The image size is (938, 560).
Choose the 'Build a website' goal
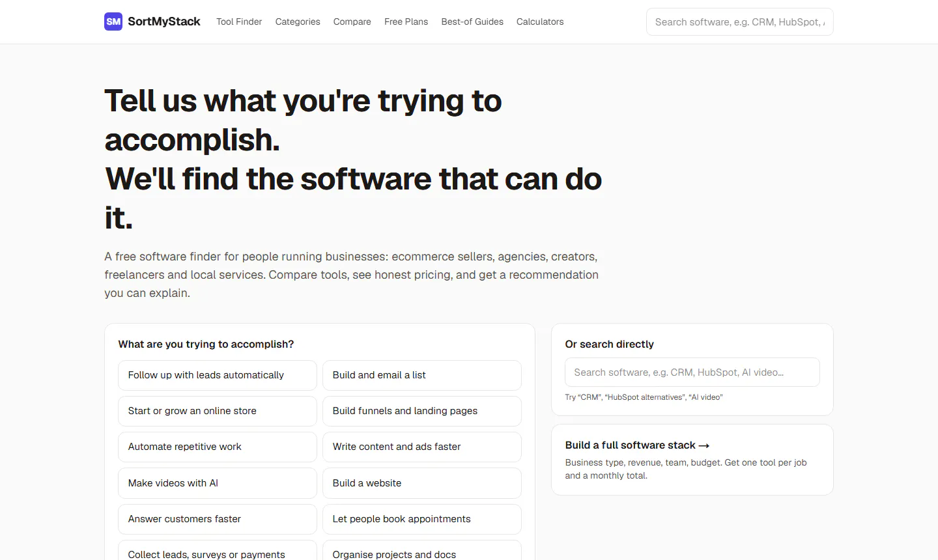point(422,483)
